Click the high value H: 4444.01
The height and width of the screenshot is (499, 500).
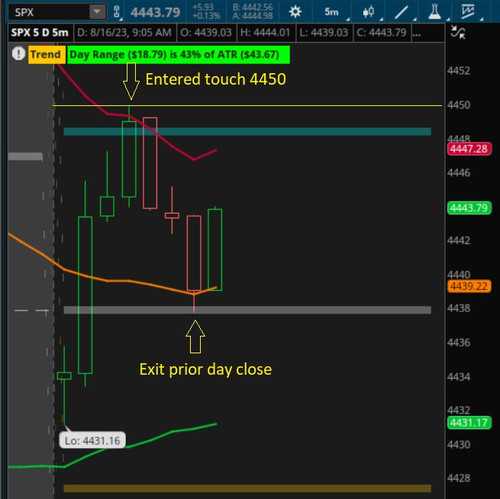coord(265,33)
